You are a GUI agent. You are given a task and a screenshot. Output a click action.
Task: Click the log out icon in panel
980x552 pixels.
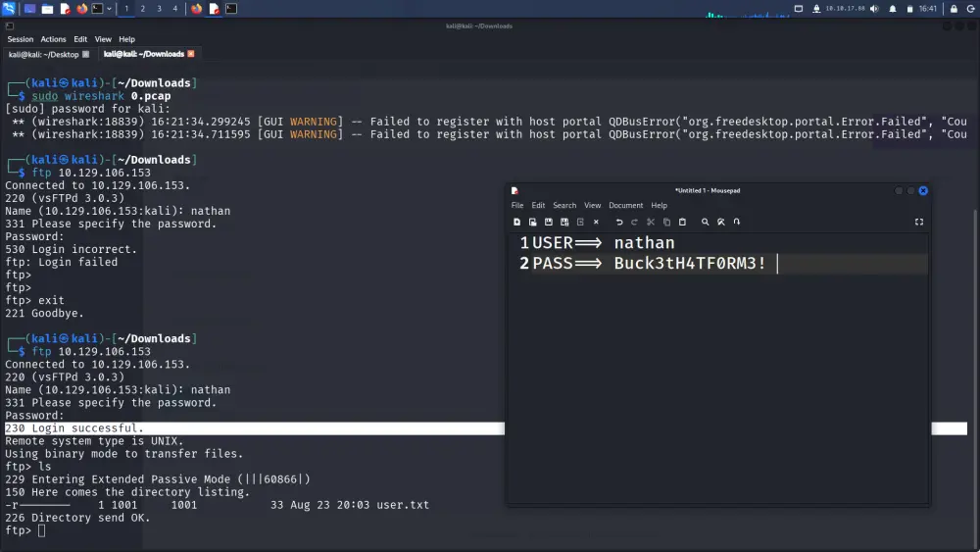970,9
